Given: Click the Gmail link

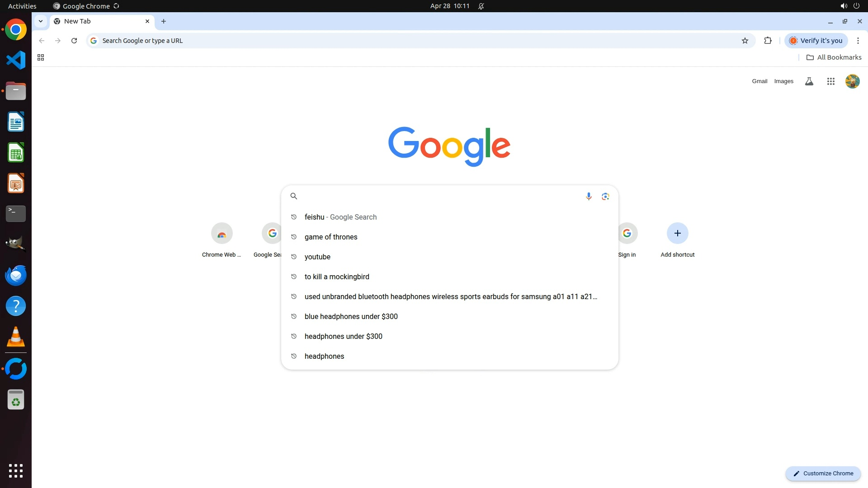Looking at the screenshot, I should (759, 81).
